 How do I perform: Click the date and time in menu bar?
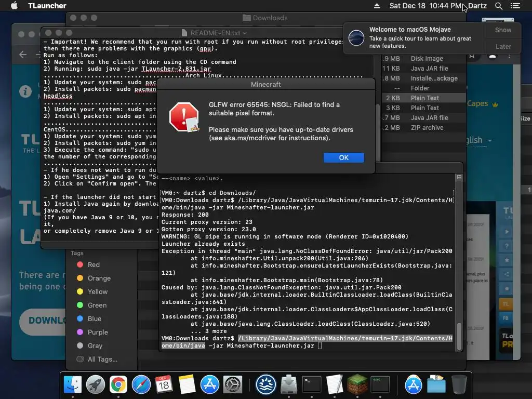point(425,6)
